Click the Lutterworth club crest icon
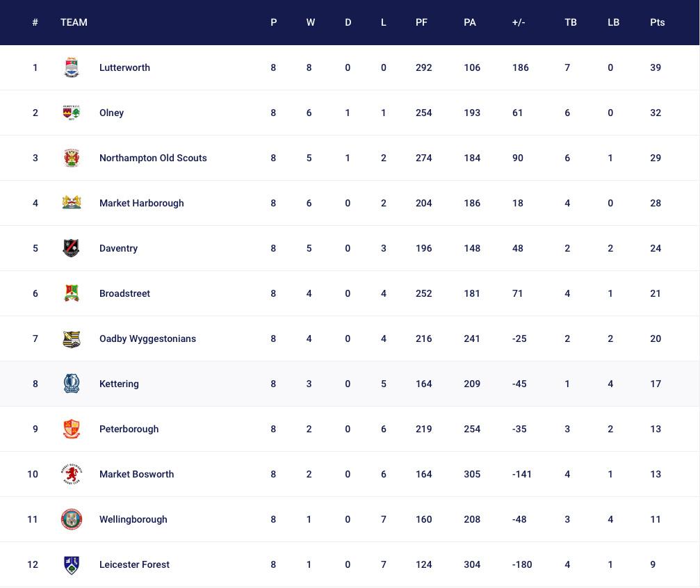Image resolution: width=700 pixels, height=588 pixels. [72, 67]
